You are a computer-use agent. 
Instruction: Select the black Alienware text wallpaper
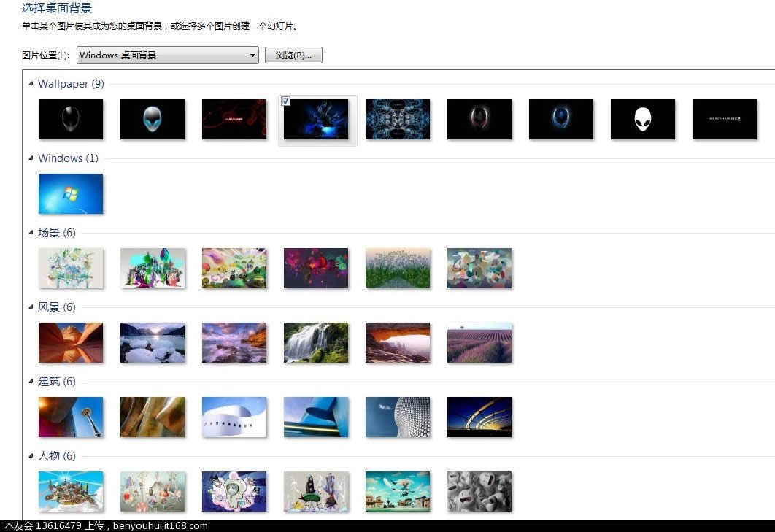725,119
